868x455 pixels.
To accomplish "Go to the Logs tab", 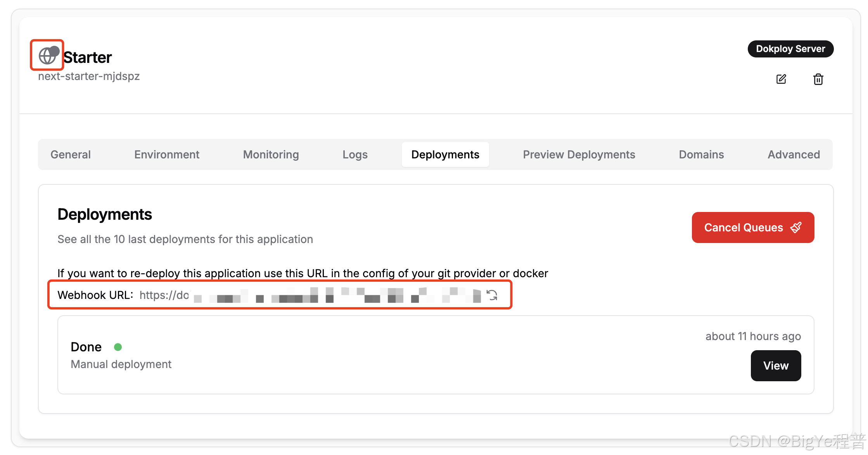I will point(355,155).
